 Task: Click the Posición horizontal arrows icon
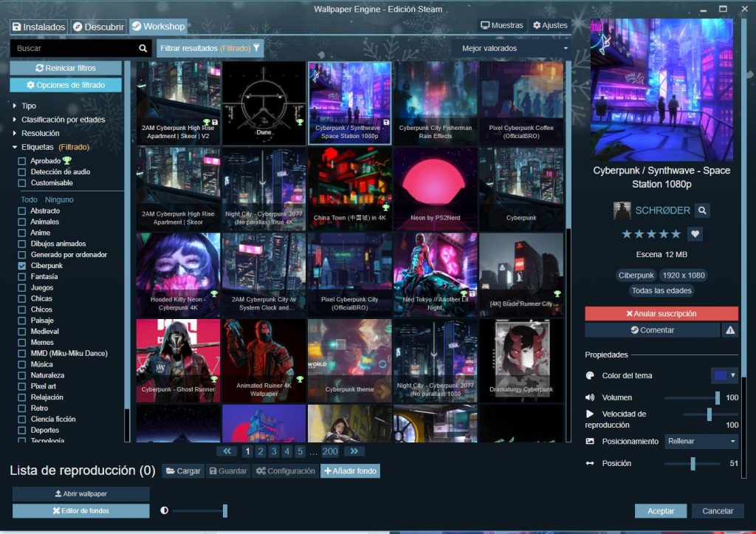(x=590, y=463)
